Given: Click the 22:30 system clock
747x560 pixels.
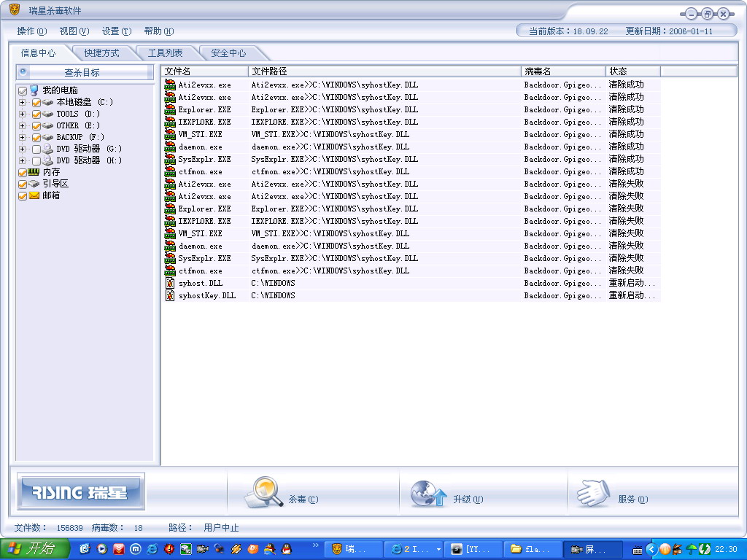Looking at the screenshot, I should [726, 550].
